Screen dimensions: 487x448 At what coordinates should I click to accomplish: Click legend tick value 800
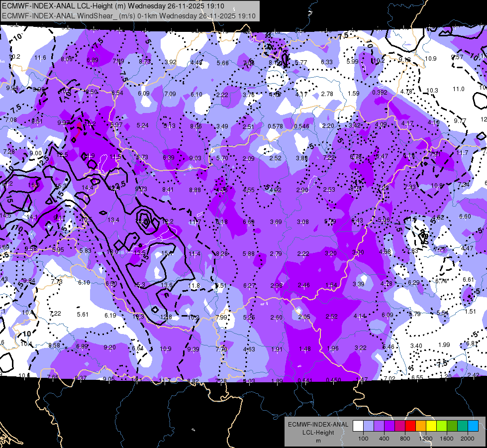point(405,439)
